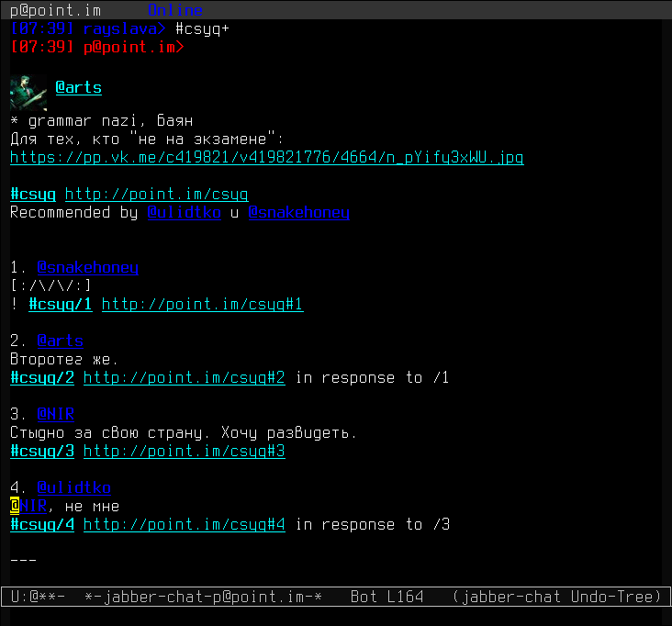Screen dimensions: 672x626
Task: Click @snakehoney author of comment 1
Action: (87, 268)
